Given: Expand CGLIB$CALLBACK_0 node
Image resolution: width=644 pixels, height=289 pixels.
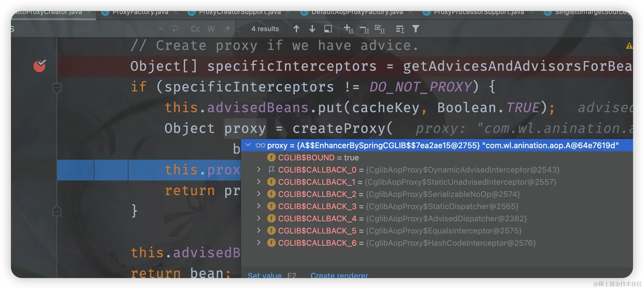Looking at the screenshot, I should (x=259, y=169).
